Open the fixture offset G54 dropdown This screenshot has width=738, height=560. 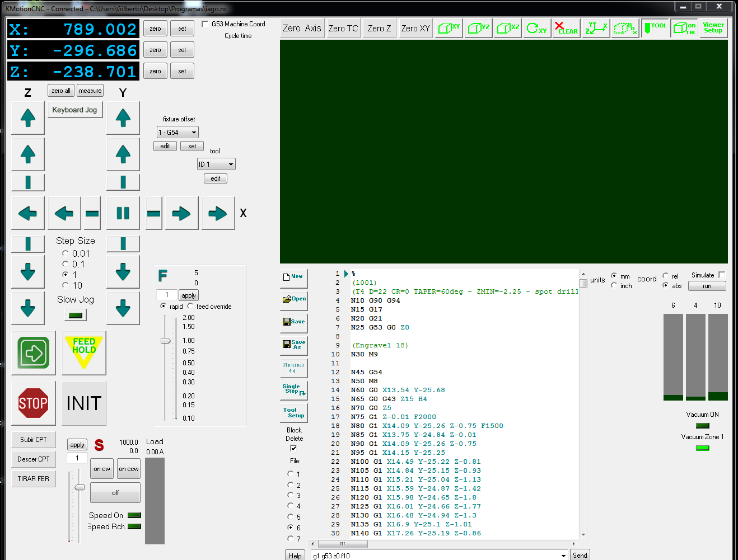(178, 133)
